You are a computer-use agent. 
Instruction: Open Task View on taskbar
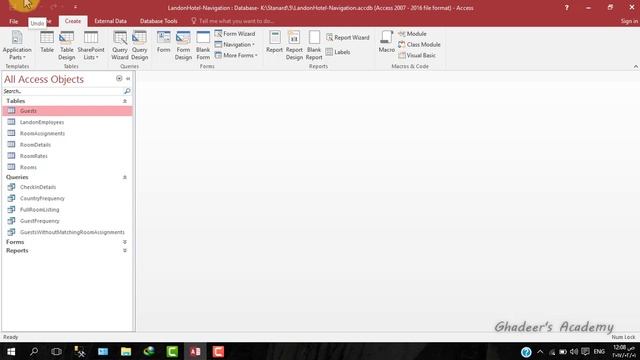click(x=56, y=351)
